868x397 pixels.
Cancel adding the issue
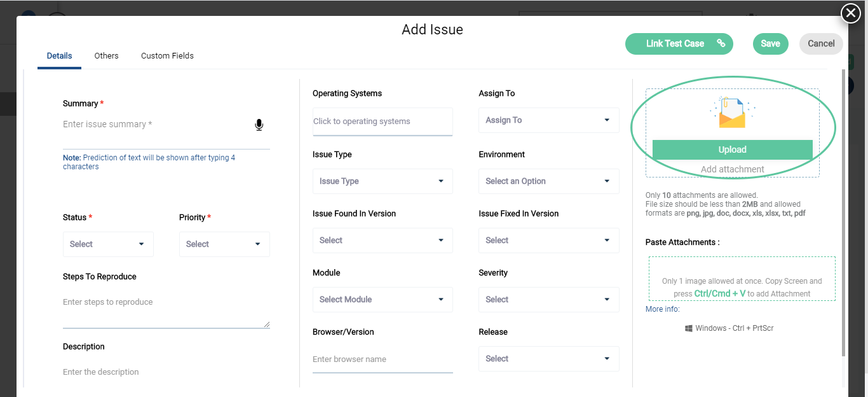(x=821, y=44)
